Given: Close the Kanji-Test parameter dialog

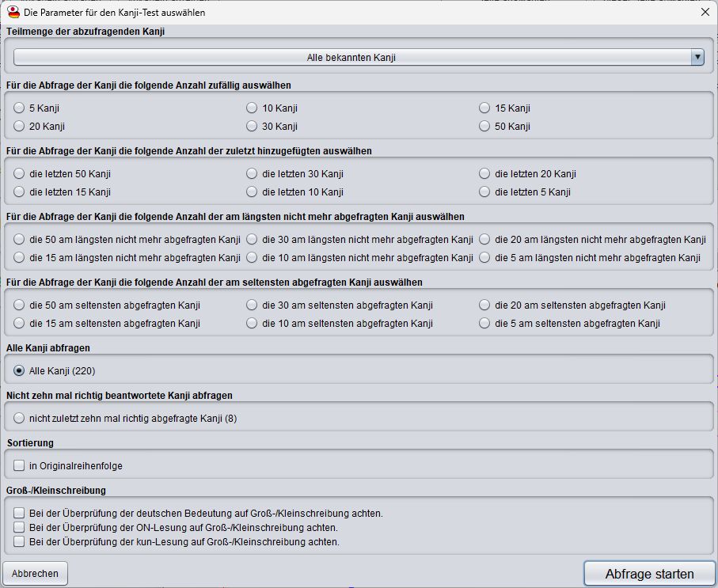Looking at the screenshot, I should click(x=705, y=12).
